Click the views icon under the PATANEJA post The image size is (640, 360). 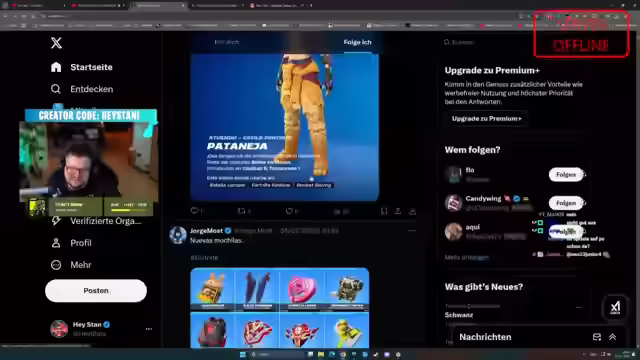click(337, 211)
